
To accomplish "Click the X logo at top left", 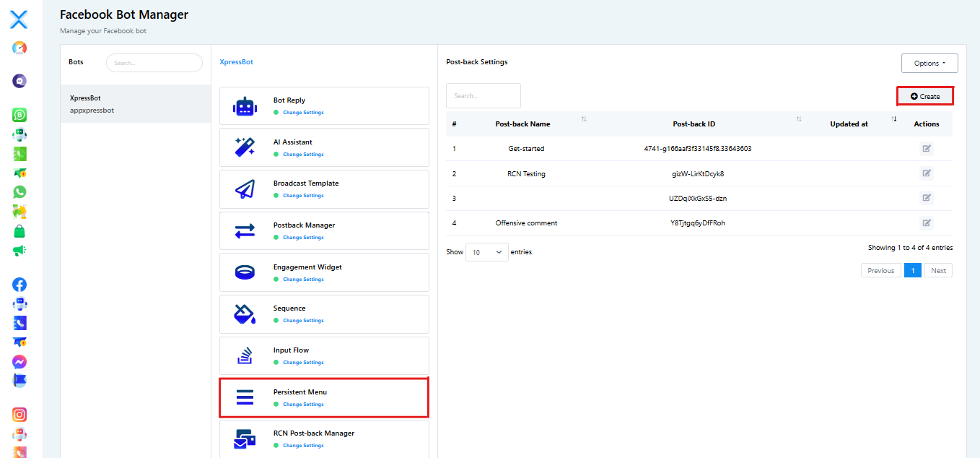I will [x=19, y=20].
